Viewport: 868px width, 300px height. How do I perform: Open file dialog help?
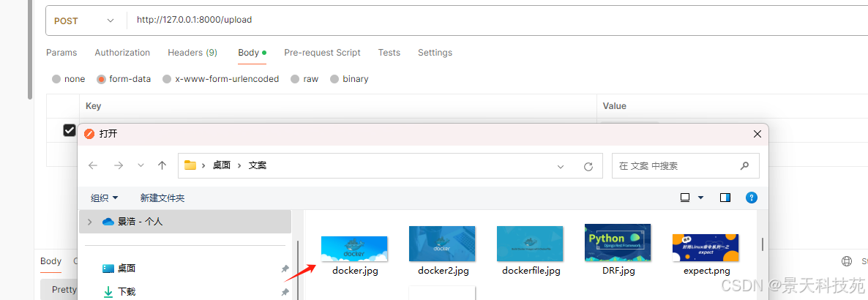point(751,198)
